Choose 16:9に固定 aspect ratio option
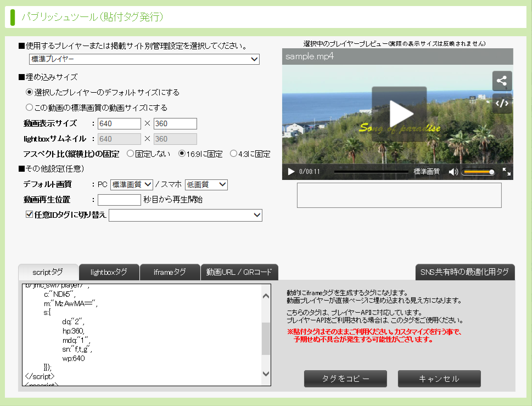This screenshot has width=532, height=406. coord(182,154)
